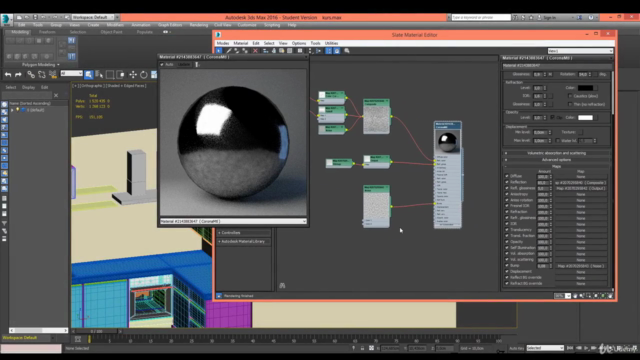Click the selection lock icon in status bar
640x360 pixels.
[x=362, y=348]
